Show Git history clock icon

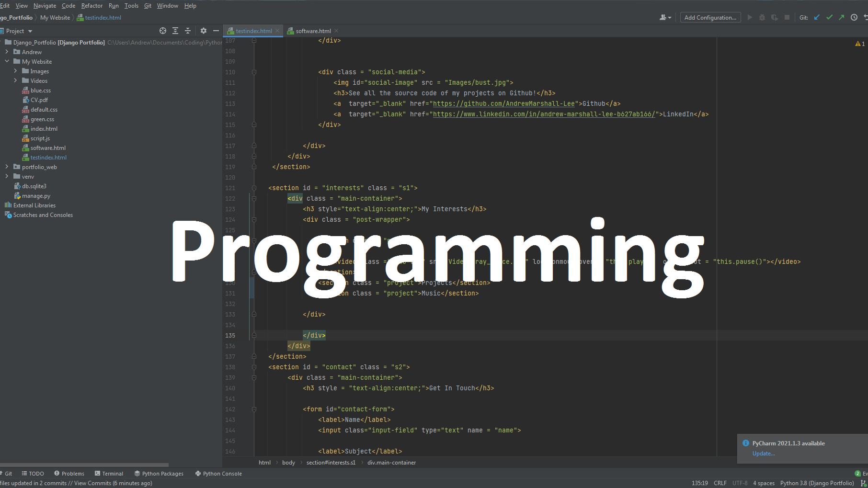pyautogui.click(x=854, y=17)
